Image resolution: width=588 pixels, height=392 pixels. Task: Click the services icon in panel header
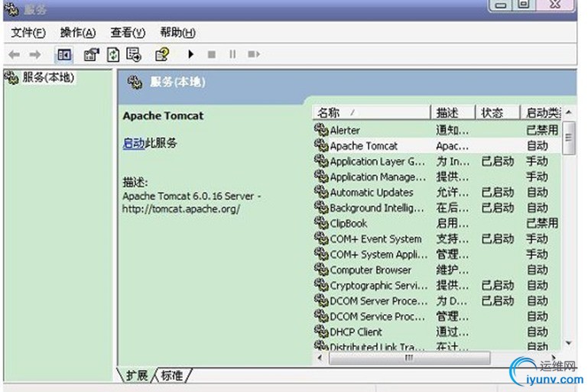click(135, 82)
